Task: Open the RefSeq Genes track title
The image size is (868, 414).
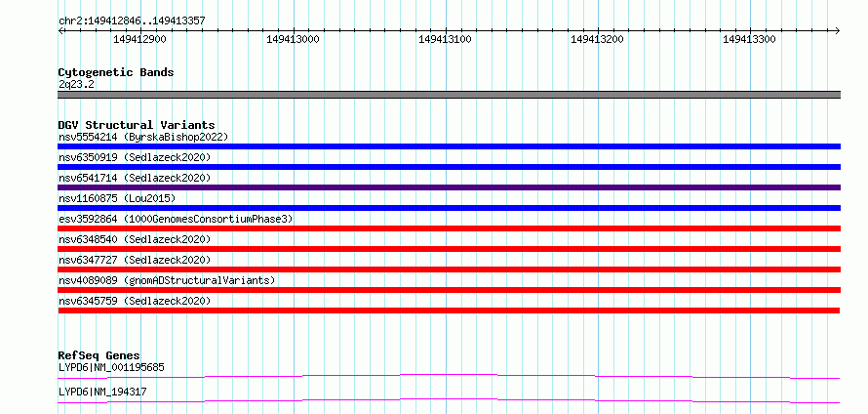Action: 99,355
